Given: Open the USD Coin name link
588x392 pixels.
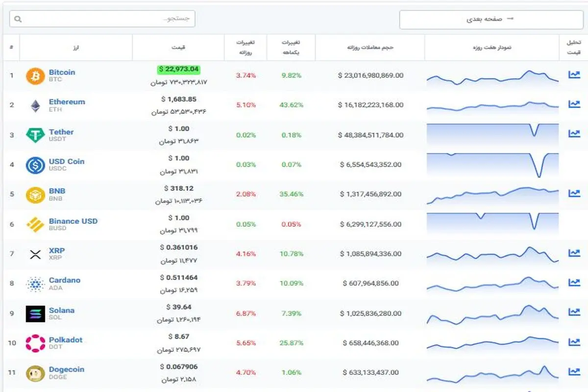Looking at the screenshot, I should [x=67, y=161].
